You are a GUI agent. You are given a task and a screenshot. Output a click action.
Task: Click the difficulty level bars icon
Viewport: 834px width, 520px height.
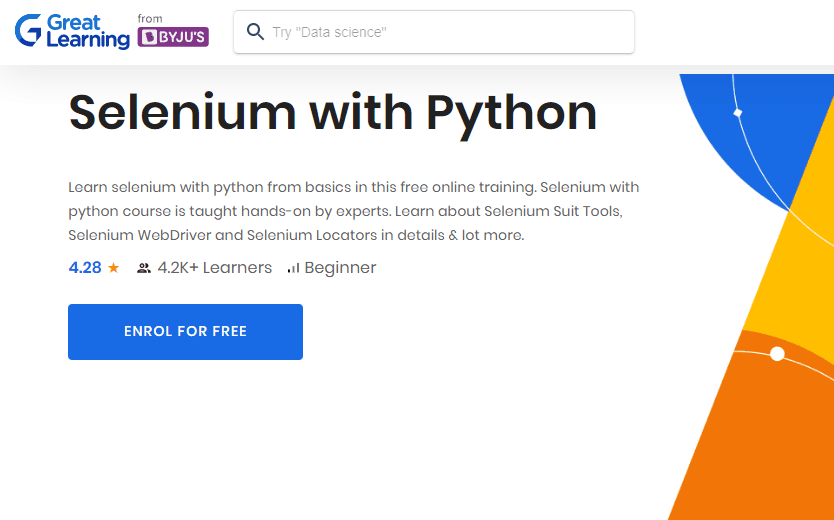(293, 268)
